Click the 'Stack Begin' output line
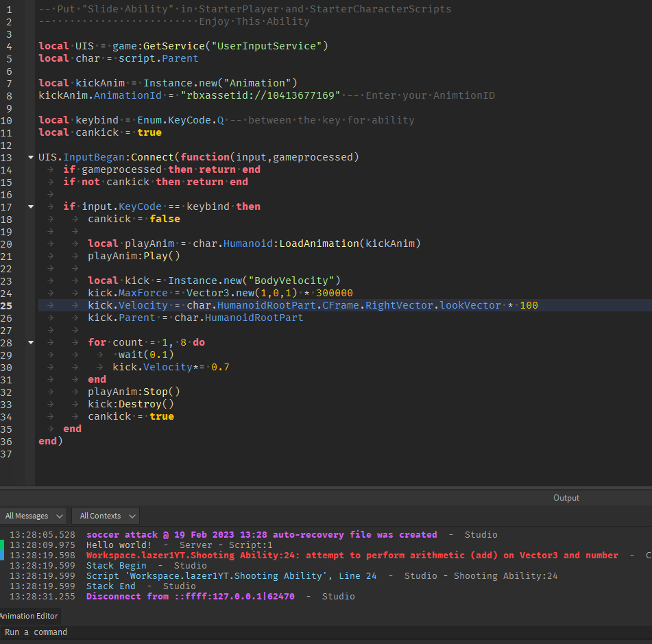652x644 pixels. click(x=117, y=566)
